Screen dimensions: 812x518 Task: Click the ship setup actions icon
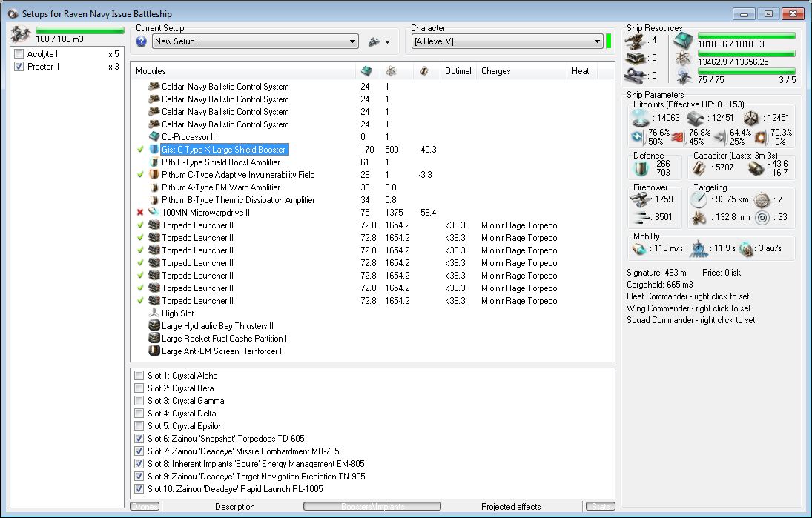click(374, 42)
